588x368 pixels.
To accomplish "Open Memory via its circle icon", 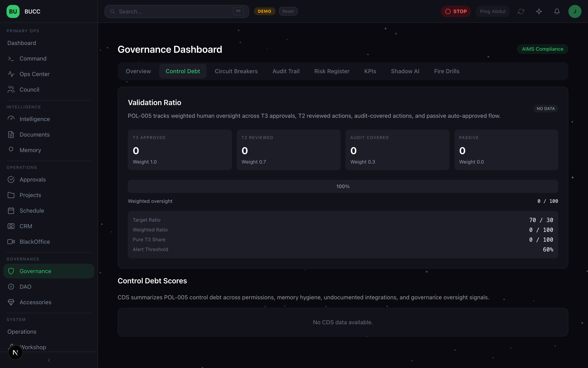I will coord(11,149).
